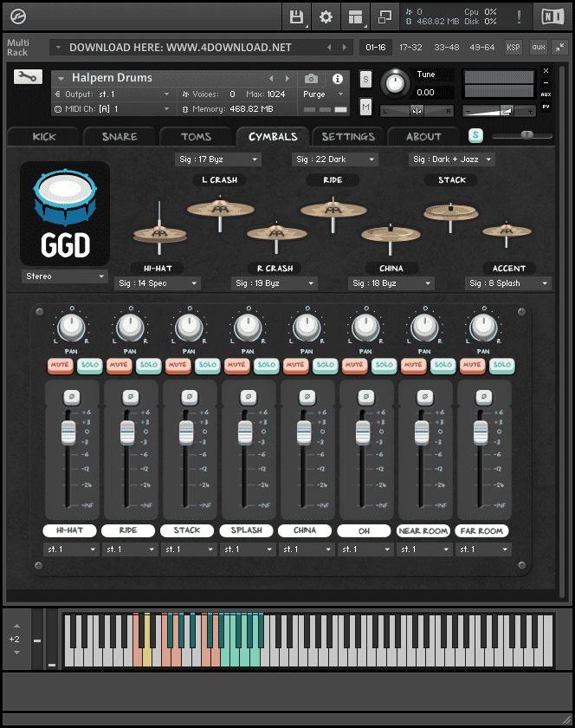Click the exclamation panic button
The image size is (575, 728).
pyautogui.click(x=519, y=17)
